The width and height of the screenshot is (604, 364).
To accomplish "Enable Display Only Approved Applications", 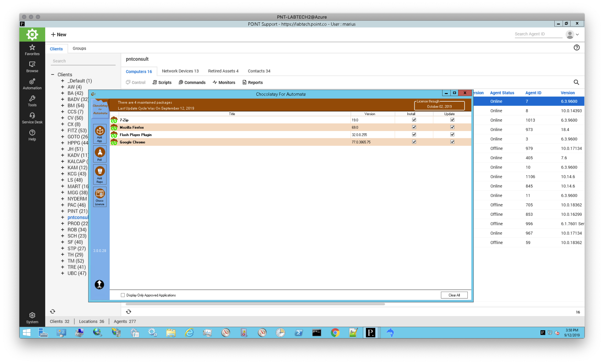I will pos(123,295).
